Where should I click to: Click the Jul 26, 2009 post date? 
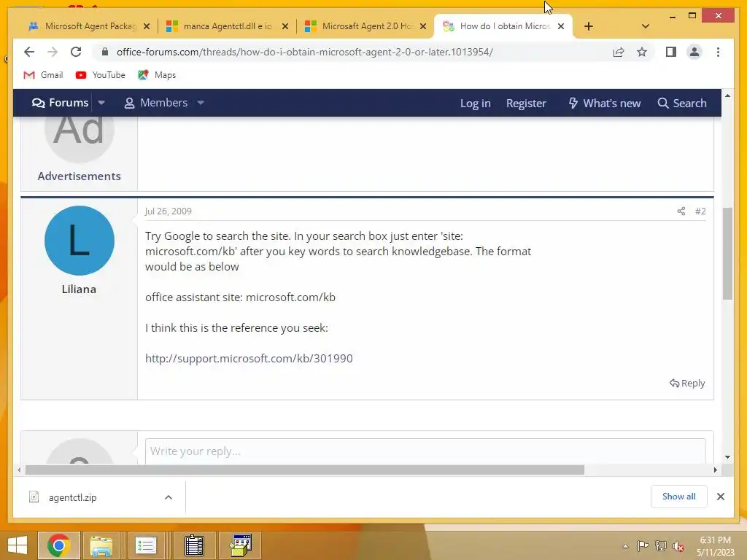169,211
